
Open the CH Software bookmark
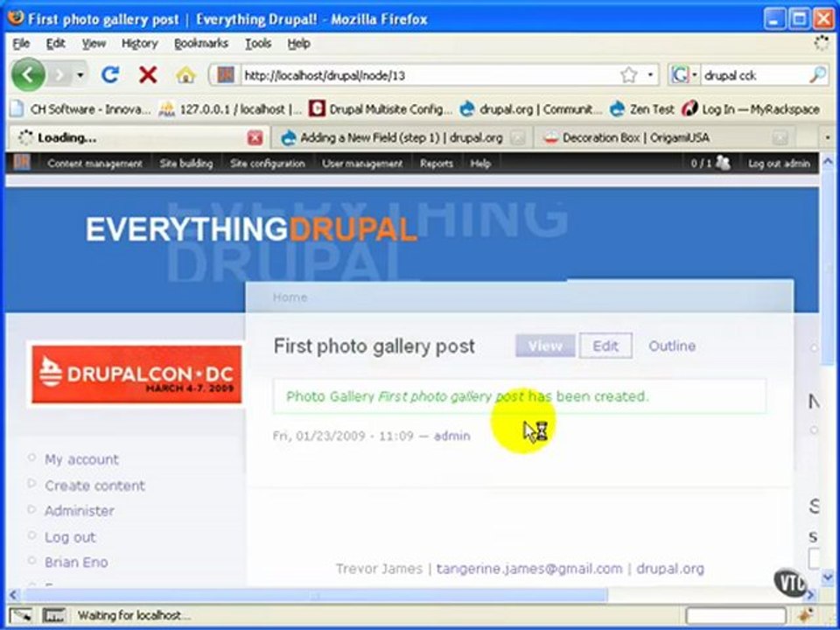[x=80, y=109]
